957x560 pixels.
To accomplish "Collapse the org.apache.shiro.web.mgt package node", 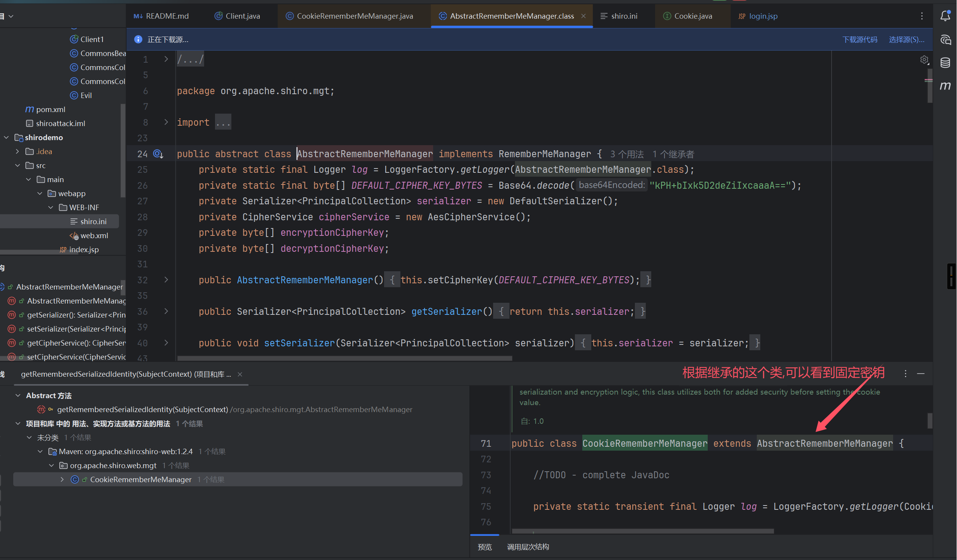I will [x=51, y=465].
